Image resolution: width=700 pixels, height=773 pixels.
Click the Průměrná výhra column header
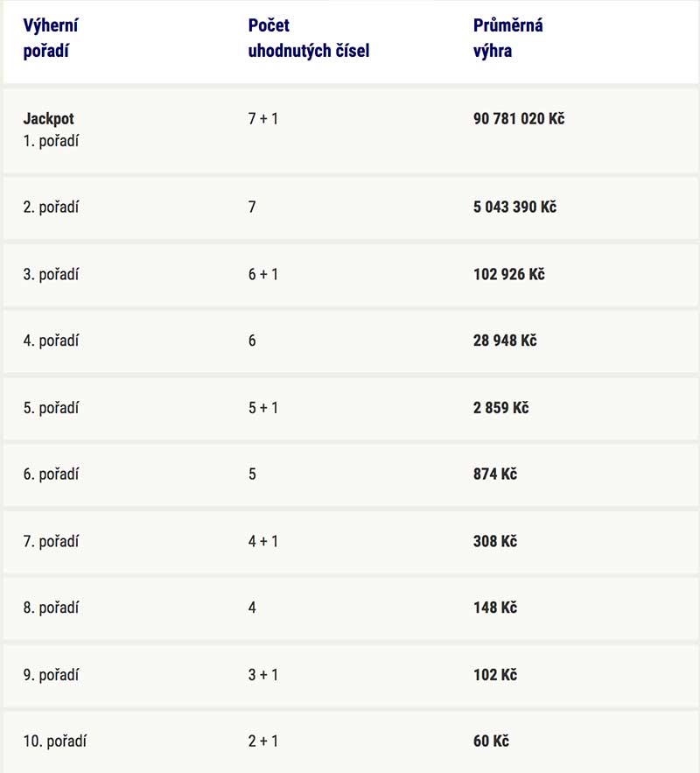[507, 38]
